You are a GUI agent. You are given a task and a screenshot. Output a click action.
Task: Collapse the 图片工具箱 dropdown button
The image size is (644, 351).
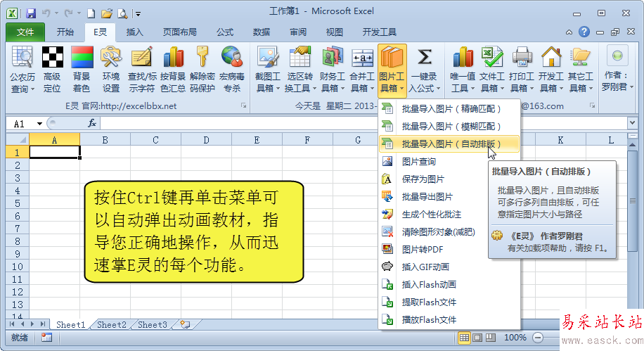[392, 70]
